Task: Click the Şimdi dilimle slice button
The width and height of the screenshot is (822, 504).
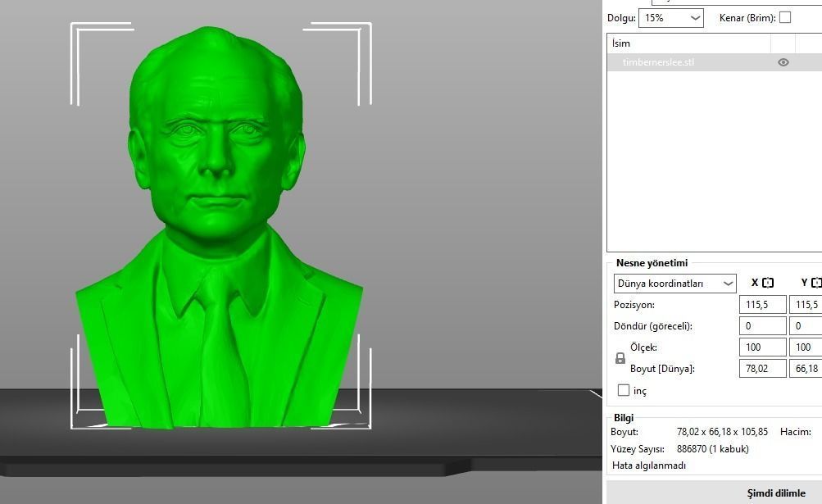Action: [776, 493]
